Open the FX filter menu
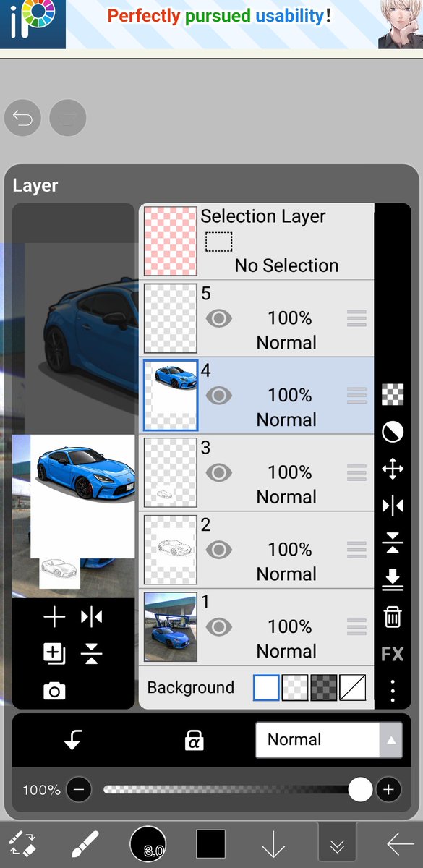 [393, 654]
